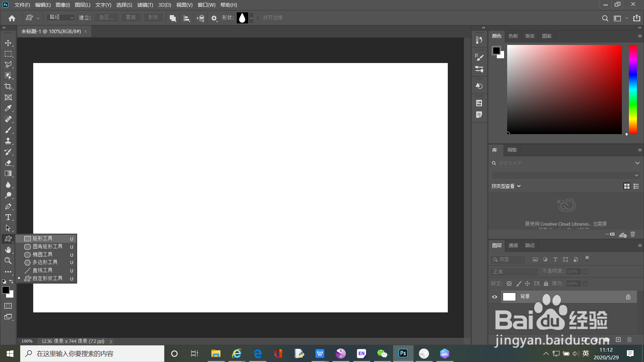Choose 椭圆工具 from the flyout
644x362 pixels.
pyautogui.click(x=43, y=254)
